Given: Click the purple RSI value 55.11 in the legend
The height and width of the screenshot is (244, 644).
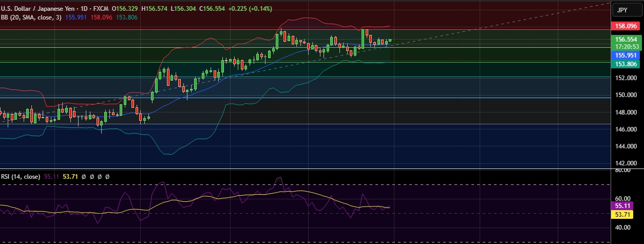Looking at the screenshot, I should (x=51, y=176).
